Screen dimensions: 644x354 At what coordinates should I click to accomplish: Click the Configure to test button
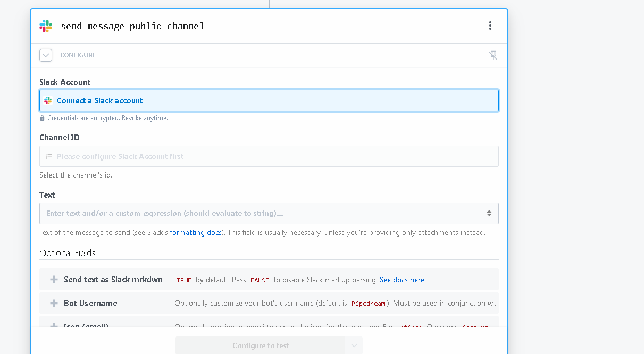pos(261,345)
